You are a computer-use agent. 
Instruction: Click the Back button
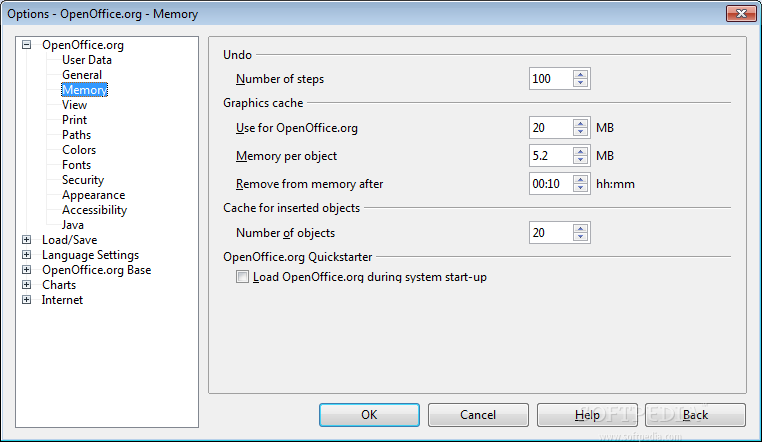pos(695,415)
